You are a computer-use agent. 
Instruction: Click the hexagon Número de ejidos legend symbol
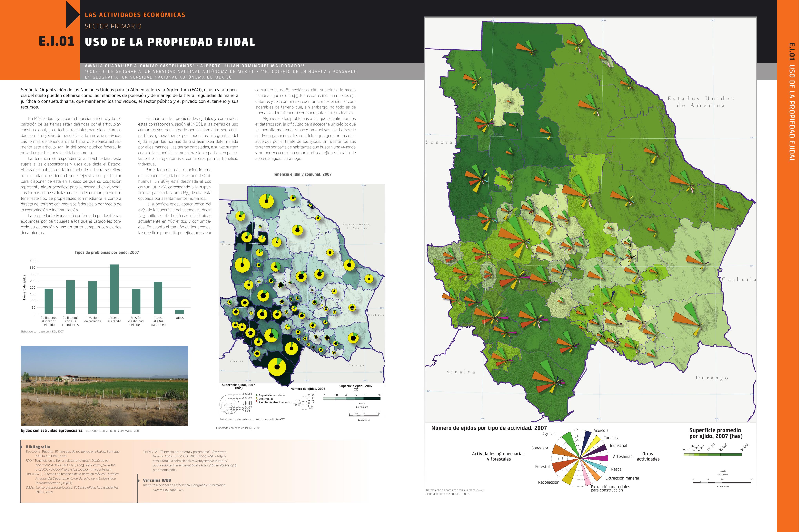297,403
